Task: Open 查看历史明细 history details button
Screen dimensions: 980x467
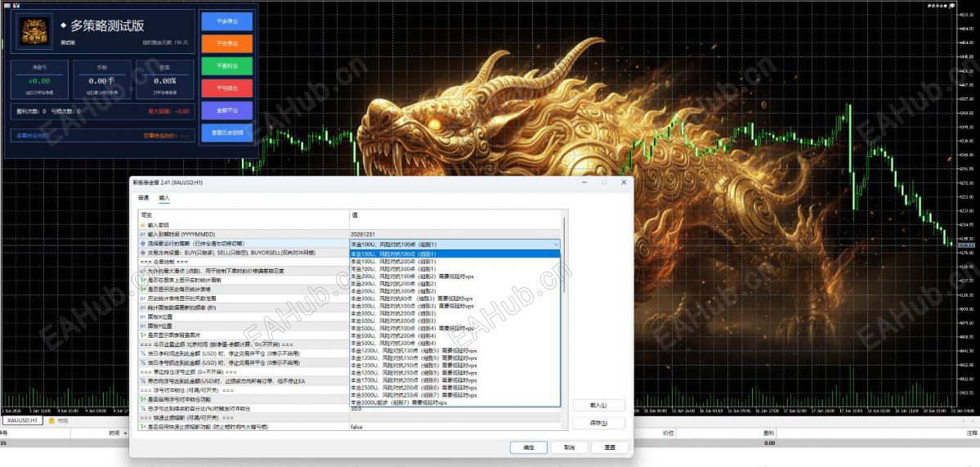Action: [227, 132]
